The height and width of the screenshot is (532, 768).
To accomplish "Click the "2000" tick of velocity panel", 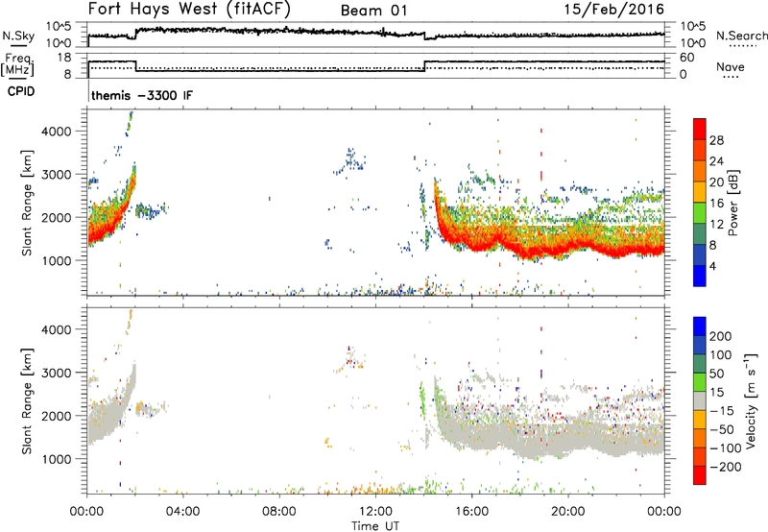I will coord(57,416).
